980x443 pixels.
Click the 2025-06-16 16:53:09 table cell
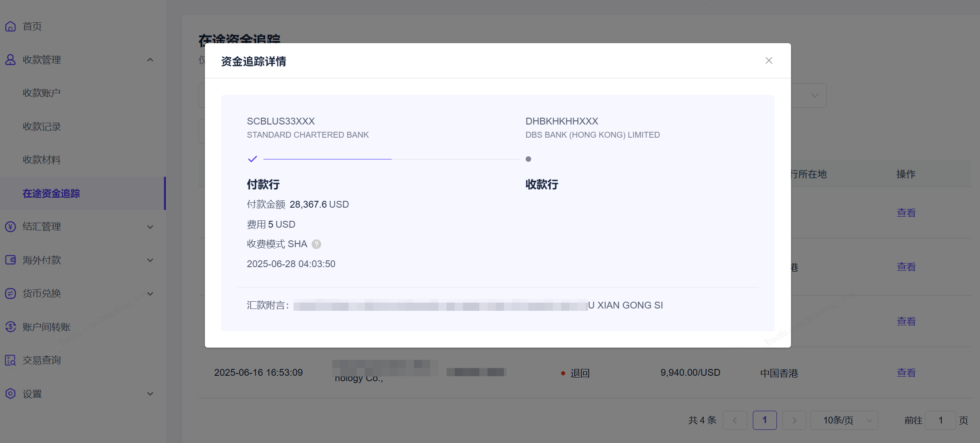tap(258, 373)
